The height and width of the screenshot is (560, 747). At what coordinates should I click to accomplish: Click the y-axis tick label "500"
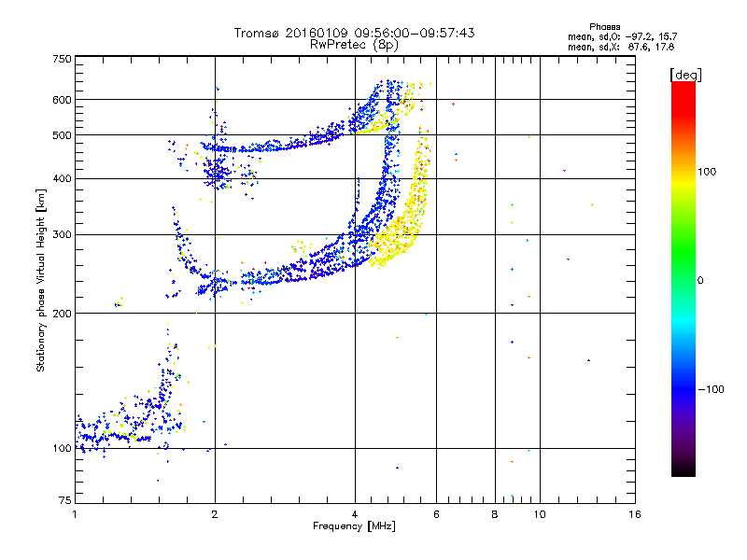click(62, 135)
